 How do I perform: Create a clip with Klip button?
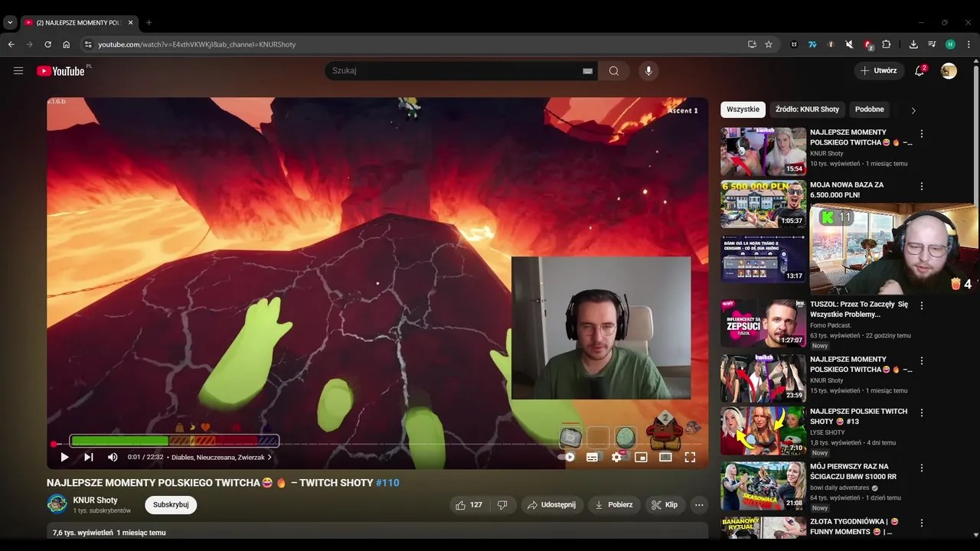pyautogui.click(x=664, y=505)
